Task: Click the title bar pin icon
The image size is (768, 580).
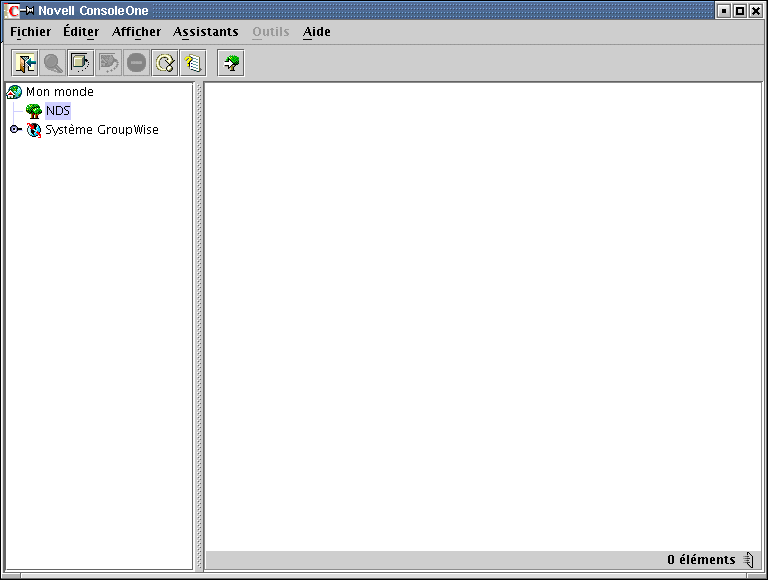Action: [x=28, y=10]
